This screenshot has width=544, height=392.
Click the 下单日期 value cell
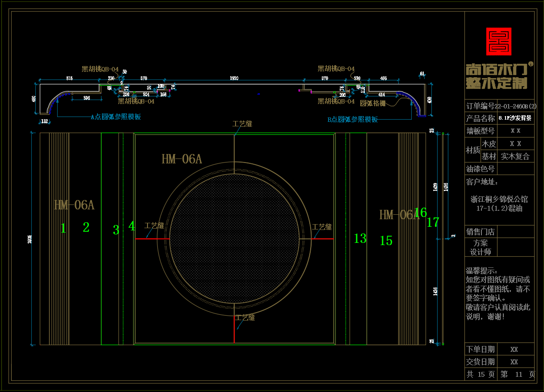pos(514,350)
